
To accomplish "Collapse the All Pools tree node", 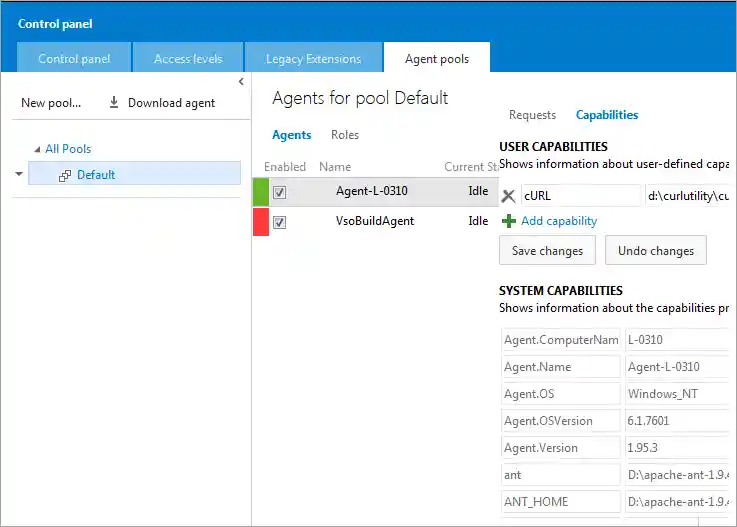I will (37, 149).
